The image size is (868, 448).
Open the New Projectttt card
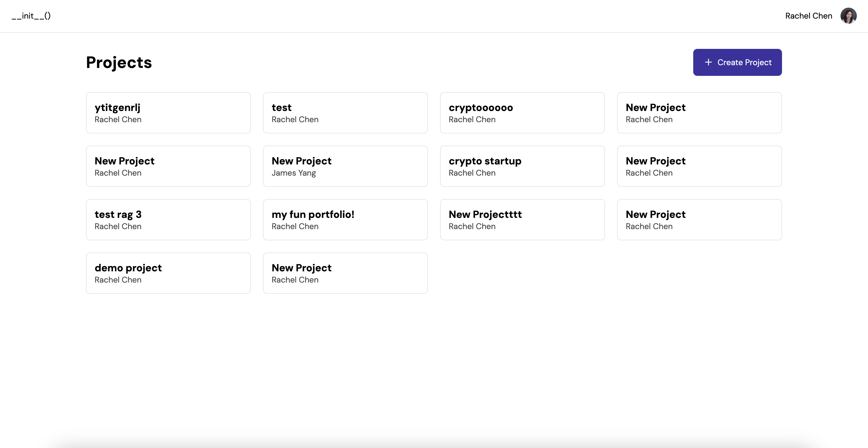tap(522, 219)
